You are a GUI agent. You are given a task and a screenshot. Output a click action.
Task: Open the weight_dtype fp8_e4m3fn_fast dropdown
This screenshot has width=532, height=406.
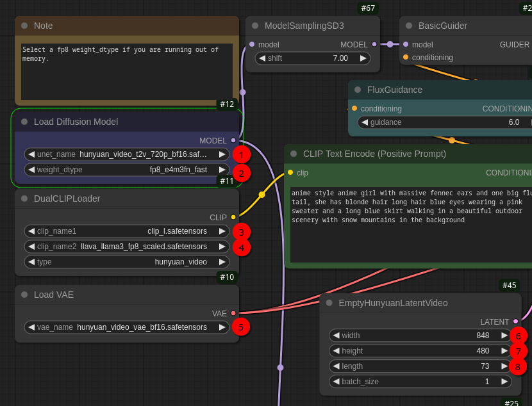point(127,170)
